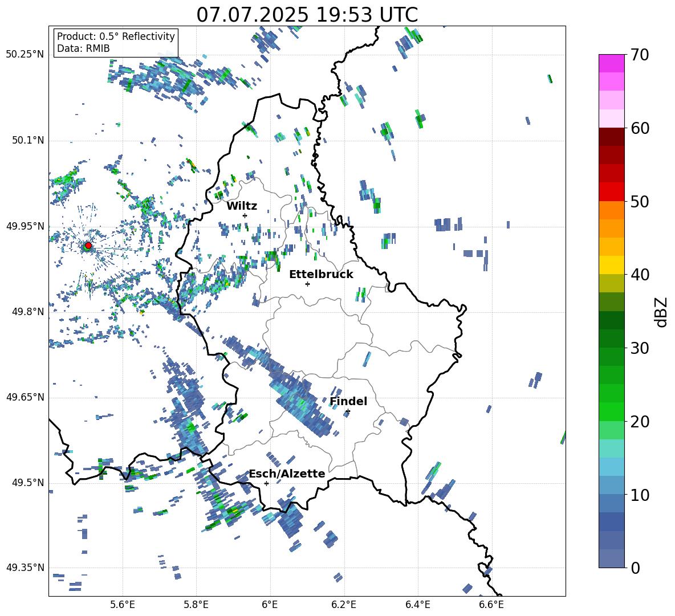Click the magenta top colorbar swatch
The width and height of the screenshot is (675, 616).
point(611,63)
